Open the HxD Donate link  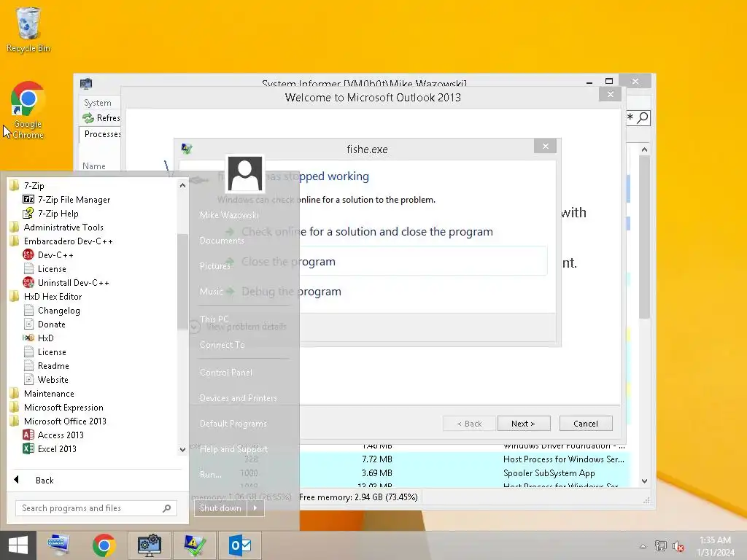pos(44,324)
